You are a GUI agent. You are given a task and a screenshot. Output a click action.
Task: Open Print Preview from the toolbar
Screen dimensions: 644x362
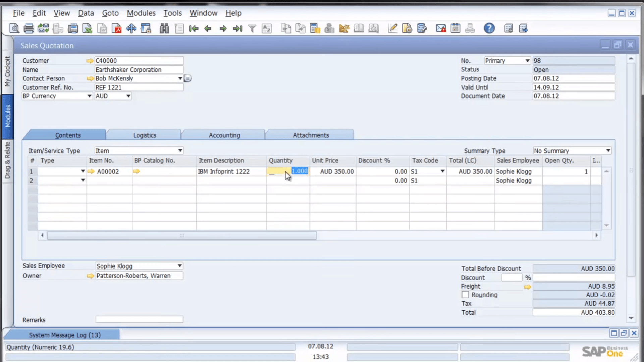pos(14,28)
